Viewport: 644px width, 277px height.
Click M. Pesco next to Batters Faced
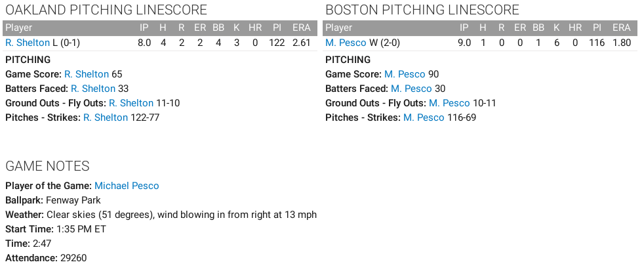(411, 89)
